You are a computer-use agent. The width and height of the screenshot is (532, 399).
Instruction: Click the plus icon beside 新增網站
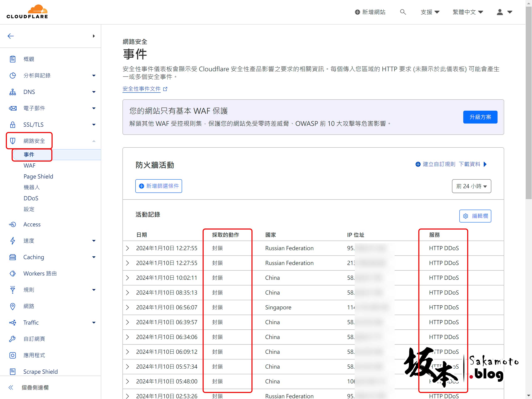[x=357, y=12]
